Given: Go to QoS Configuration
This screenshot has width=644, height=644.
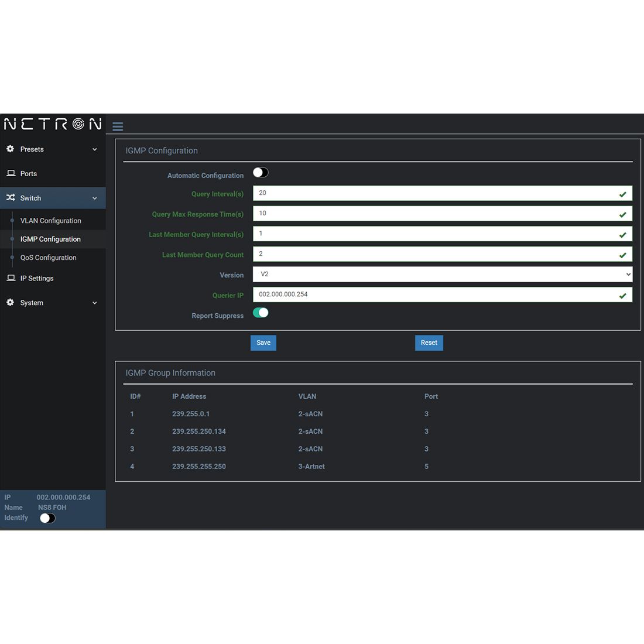Looking at the screenshot, I should (49, 258).
